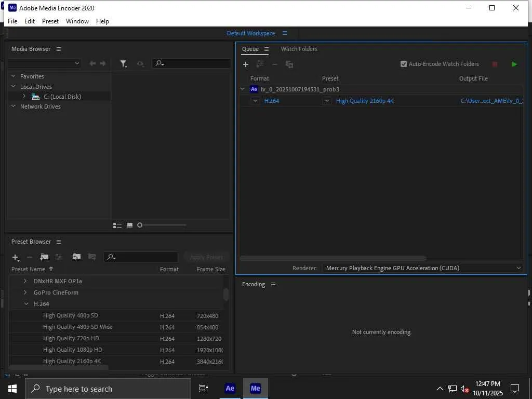Image resolution: width=532 pixels, height=399 pixels.
Task: Open the Preset menu
Action: click(50, 21)
